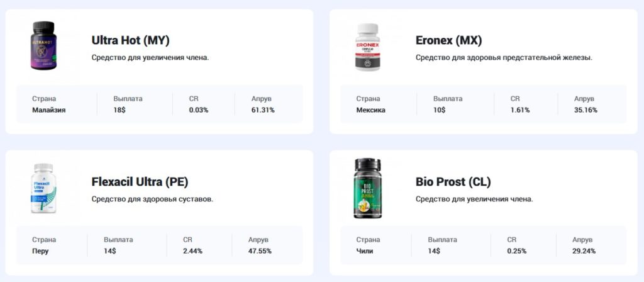Viewport: 644px width, 282px height.
Task: Click Eronex description about предстательной железы
Action: (x=504, y=58)
